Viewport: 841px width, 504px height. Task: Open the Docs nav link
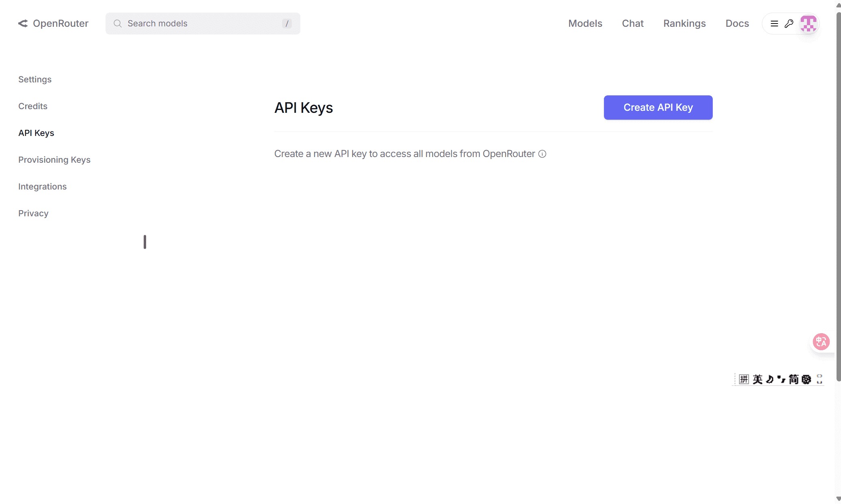[x=737, y=24]
